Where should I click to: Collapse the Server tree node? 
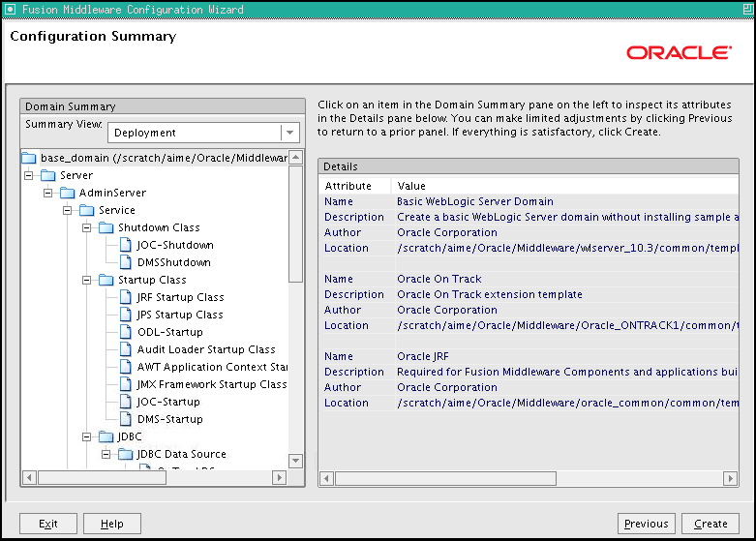[29, 175]
